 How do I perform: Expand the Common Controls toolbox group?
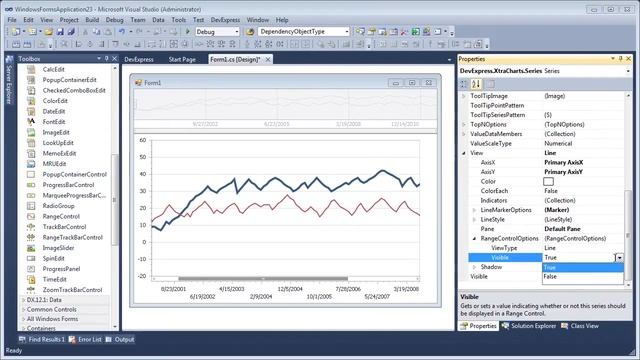[x=23, y=309]
